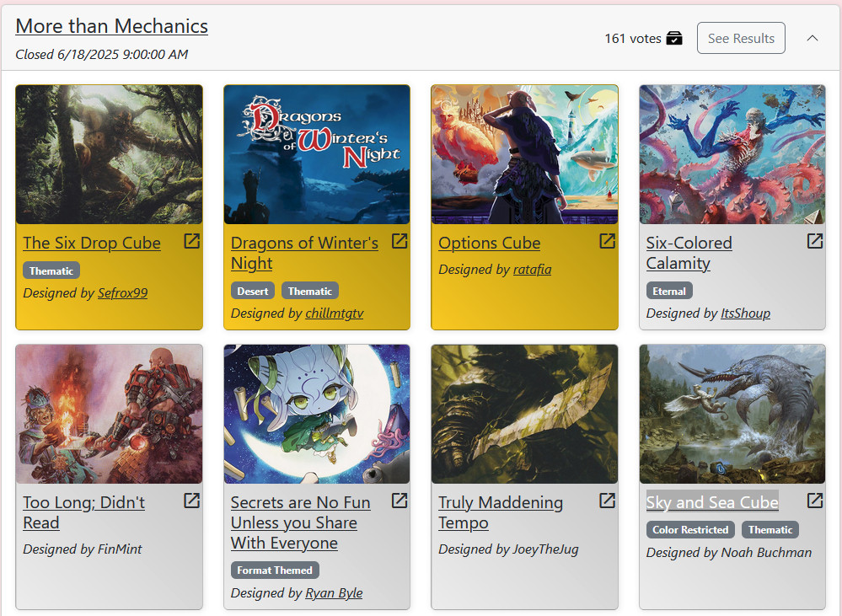Visit designer Ryan Byle's profile link

(x=334, y=593)
